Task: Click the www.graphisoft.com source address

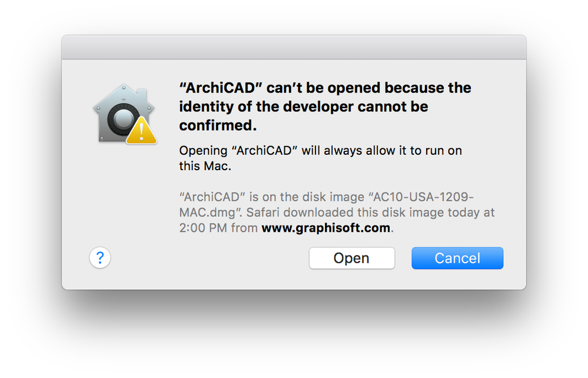Action: coord(325,228)
